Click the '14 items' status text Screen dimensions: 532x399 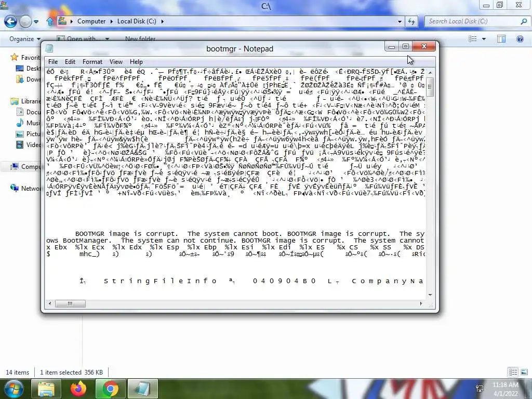click(17, 372)
